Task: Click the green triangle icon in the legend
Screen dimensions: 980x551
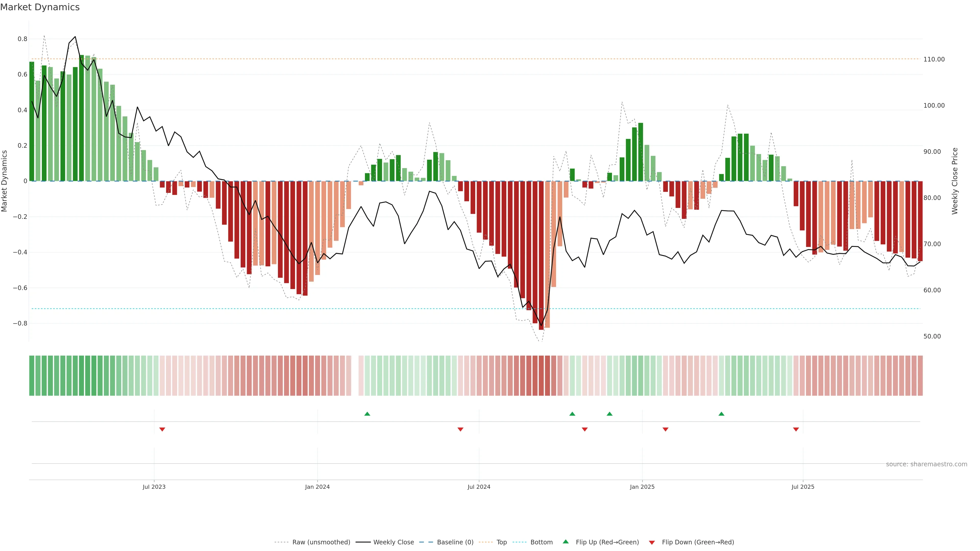Action: (566, 542)
